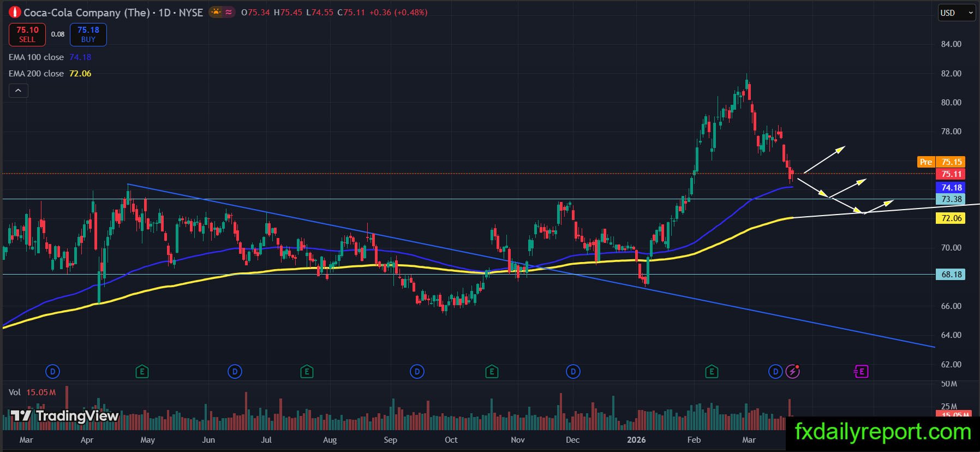Click the red 75.11 last price label
Image resolution: width=980 pixels, height=452 pixels.
[x=951, y=174]
